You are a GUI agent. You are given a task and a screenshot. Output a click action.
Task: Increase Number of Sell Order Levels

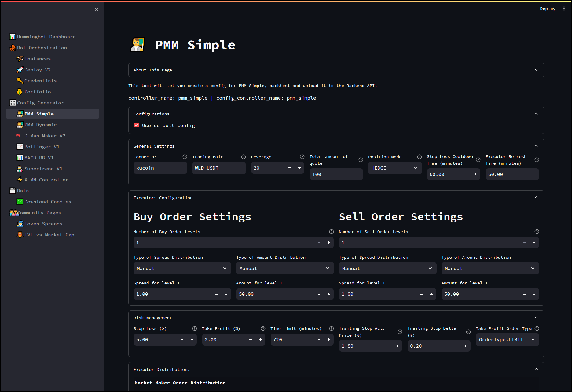[534, 243]
